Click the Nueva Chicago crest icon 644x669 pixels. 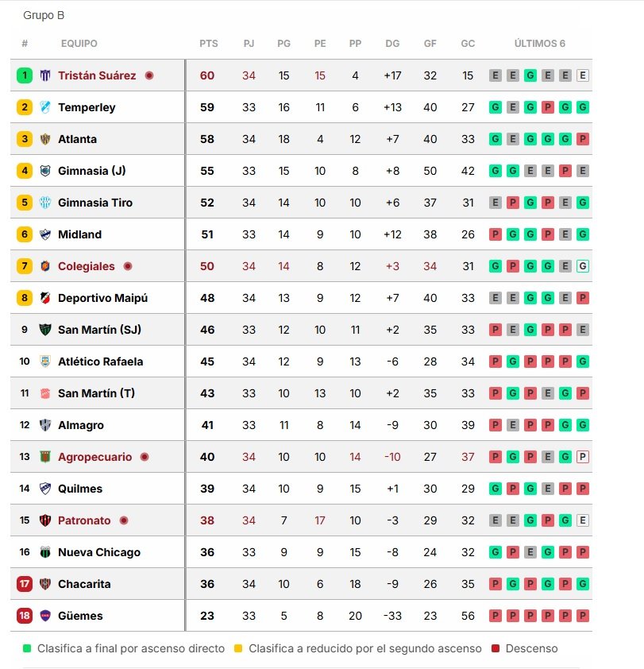click(x=45, y=552)
